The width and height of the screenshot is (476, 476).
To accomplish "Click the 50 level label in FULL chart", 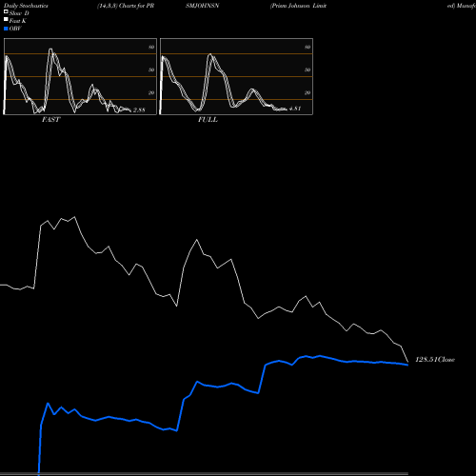I will 307,69.
